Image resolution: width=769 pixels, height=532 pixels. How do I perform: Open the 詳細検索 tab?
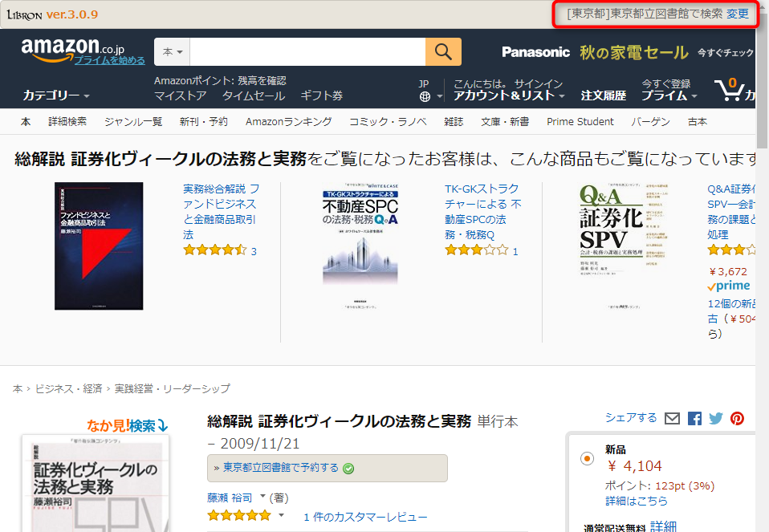(x=67, y=122)
